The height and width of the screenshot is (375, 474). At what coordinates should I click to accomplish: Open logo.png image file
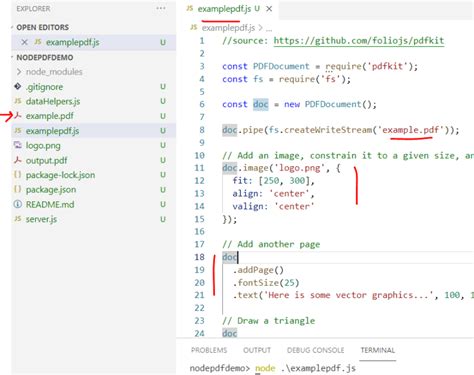43,146
